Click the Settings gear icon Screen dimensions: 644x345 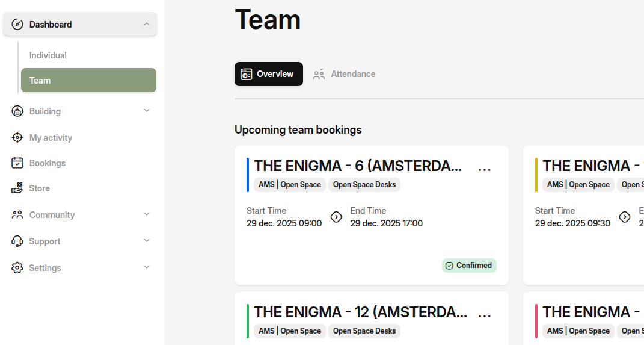pos(17,268)
